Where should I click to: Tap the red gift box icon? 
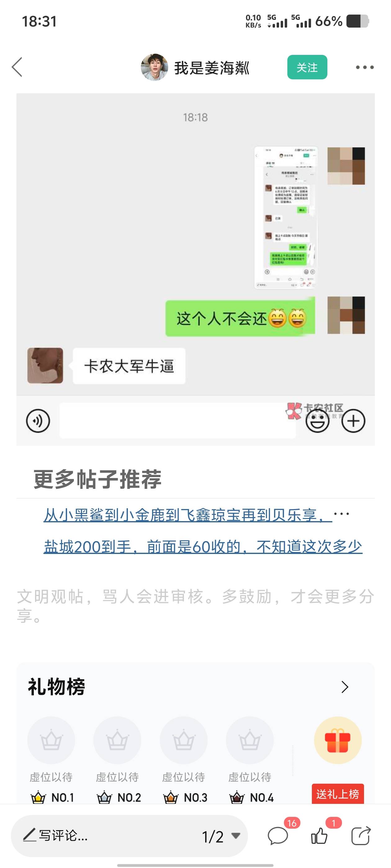point(338,740)
